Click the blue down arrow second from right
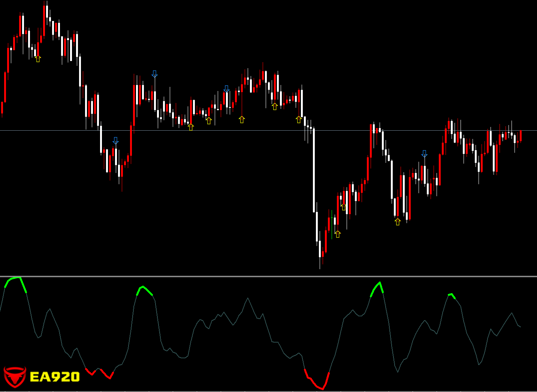Image resolution: width=537 pixels, height=392 pixels. point(226,89)
